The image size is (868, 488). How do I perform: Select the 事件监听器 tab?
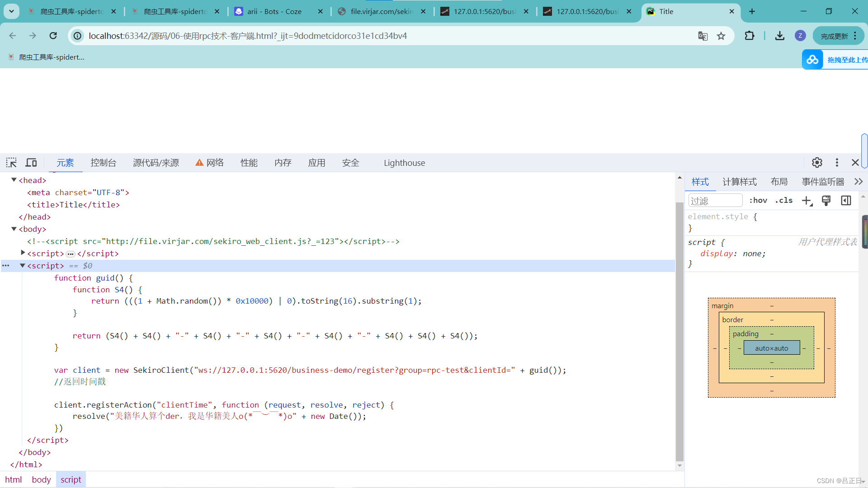click(x=823, y=182)
